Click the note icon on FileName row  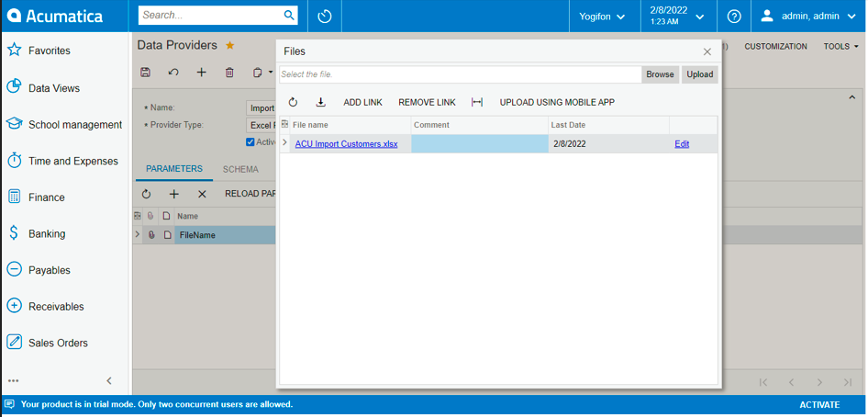167,235
